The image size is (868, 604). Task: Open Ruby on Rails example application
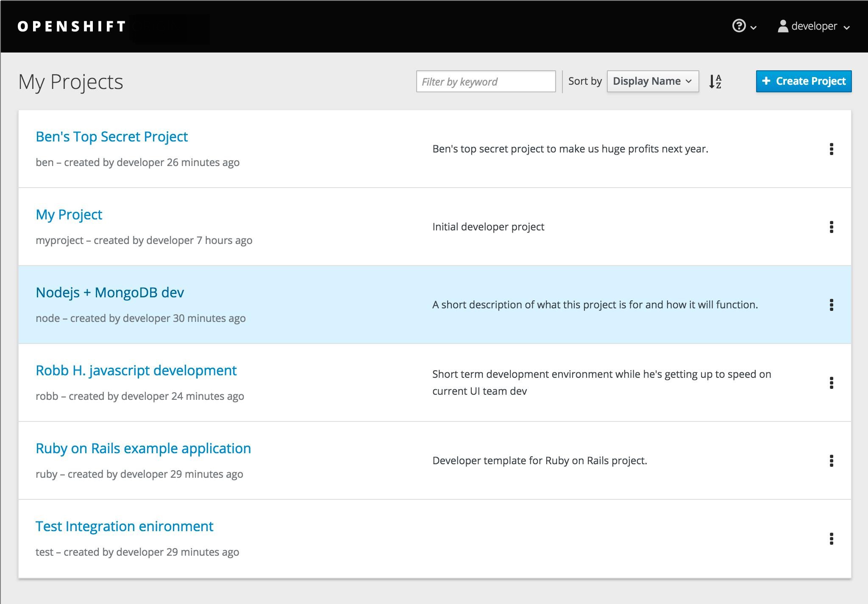click(143, 449)
